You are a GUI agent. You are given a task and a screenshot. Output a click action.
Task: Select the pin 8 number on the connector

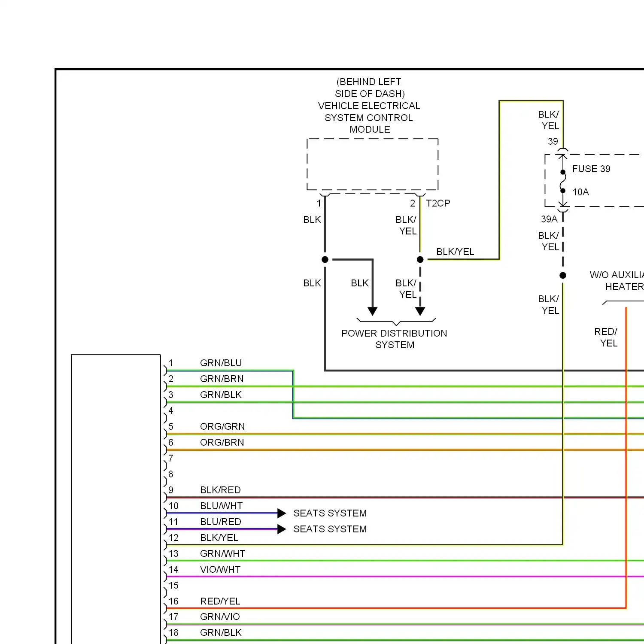(x=171, y=474)
